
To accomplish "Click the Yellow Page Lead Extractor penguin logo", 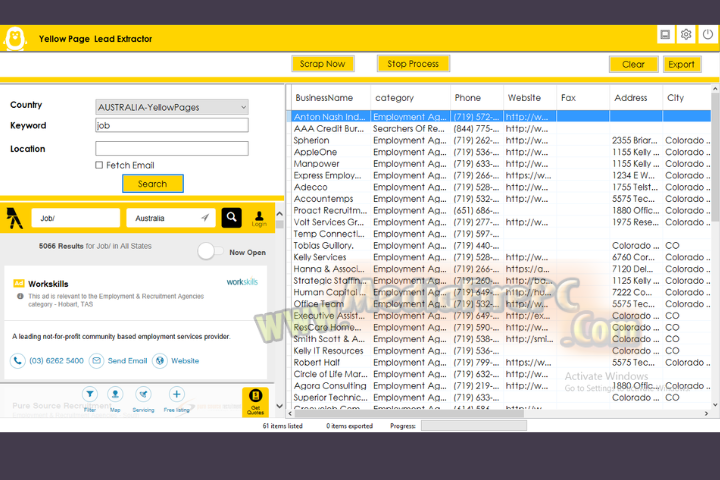I will click(15, 40).
